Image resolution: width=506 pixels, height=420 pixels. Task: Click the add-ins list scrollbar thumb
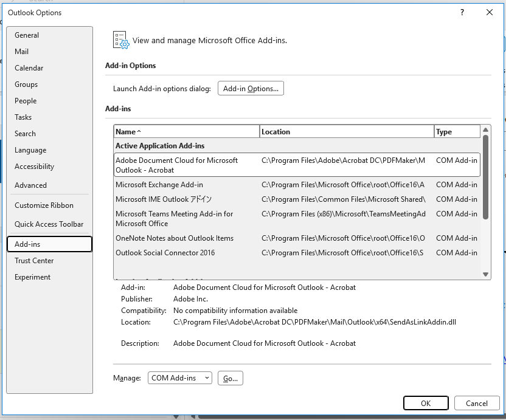485,177
